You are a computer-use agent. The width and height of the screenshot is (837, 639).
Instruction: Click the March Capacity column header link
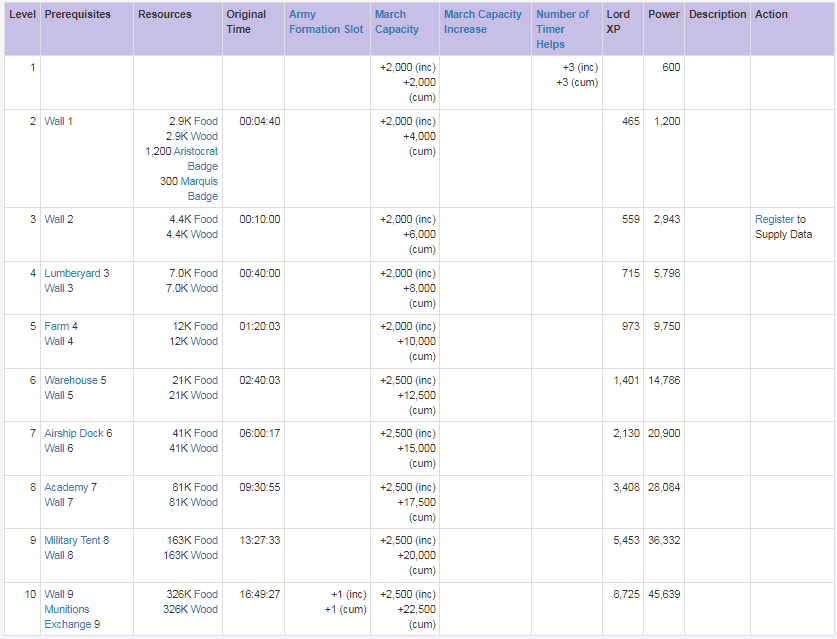click(396, 22)
